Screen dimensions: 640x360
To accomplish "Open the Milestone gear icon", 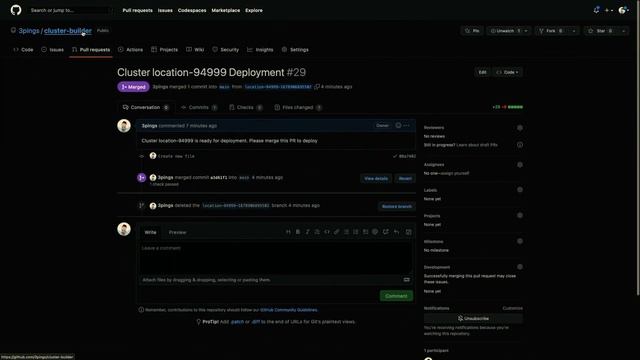I will point(520,241).
